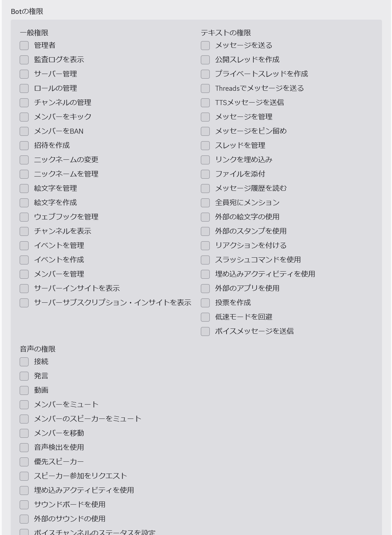Select 公開スレッドを作成 checkbox
Viewport: 392px width, 535px height.
tap(205, 60)
